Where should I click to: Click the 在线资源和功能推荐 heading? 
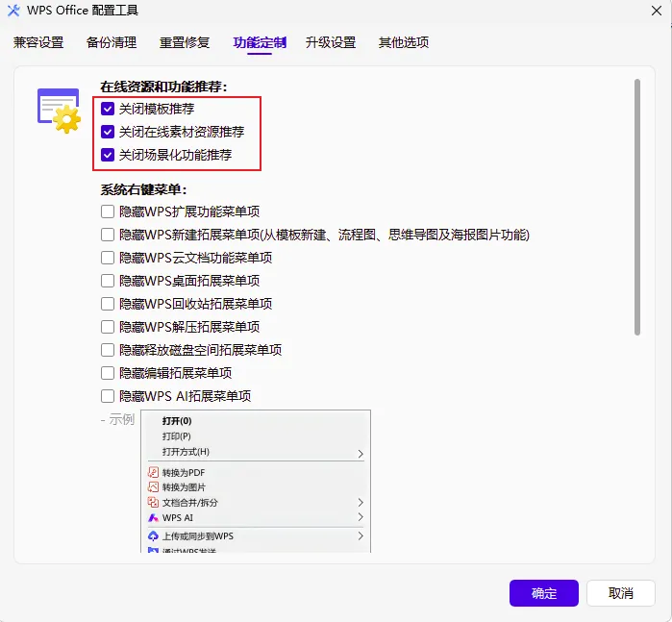(x=163, y=87)
